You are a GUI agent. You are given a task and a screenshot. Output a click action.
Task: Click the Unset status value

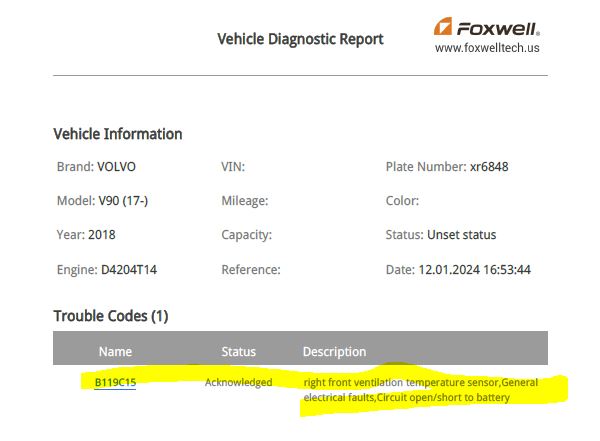461,235
